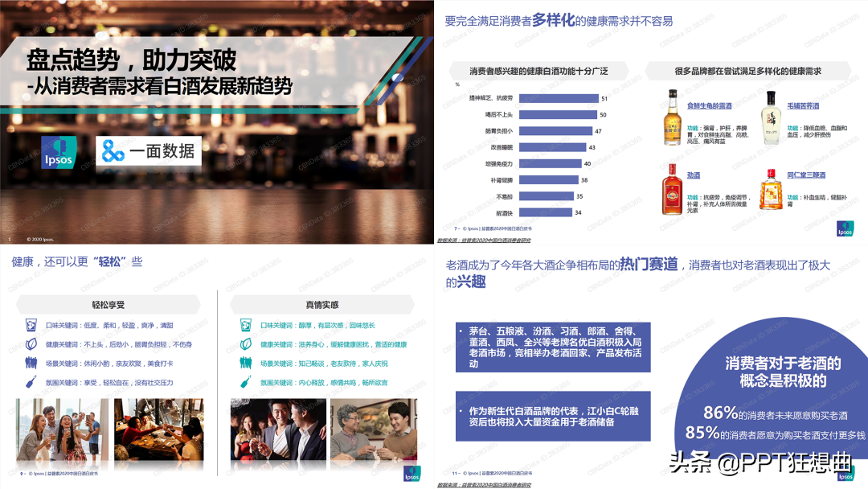Screen dimensions: 868x489
Task: Click the 同仁堂三鞭酒 bottle image
Action: (771, 189)
